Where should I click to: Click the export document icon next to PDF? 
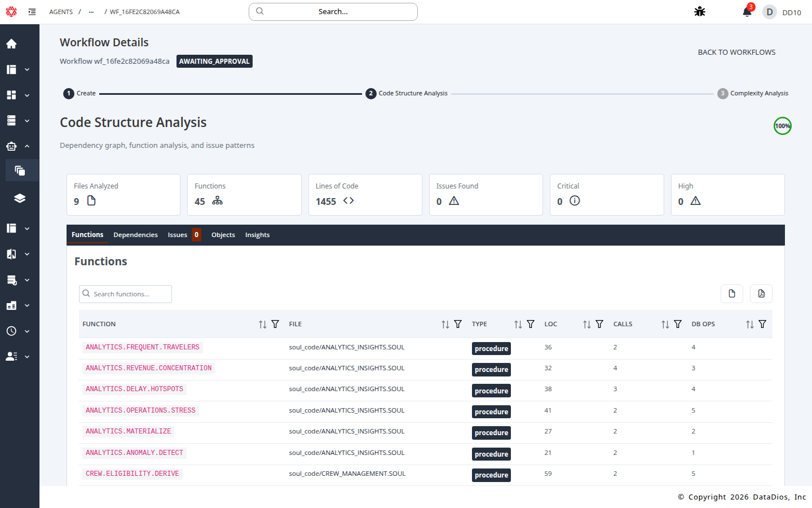(x=731, y=294)
